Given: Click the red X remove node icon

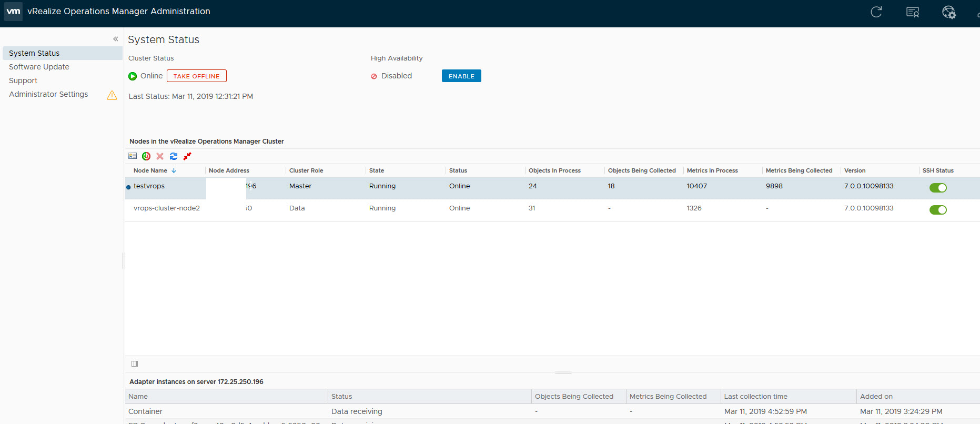Looking at the screenshot, I should pyautogui.click(x=160, y=156).
